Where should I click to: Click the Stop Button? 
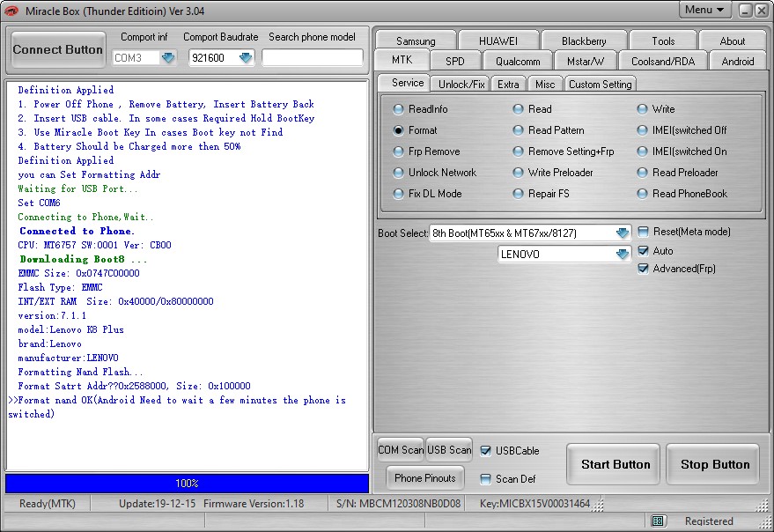tap(713, 464)
